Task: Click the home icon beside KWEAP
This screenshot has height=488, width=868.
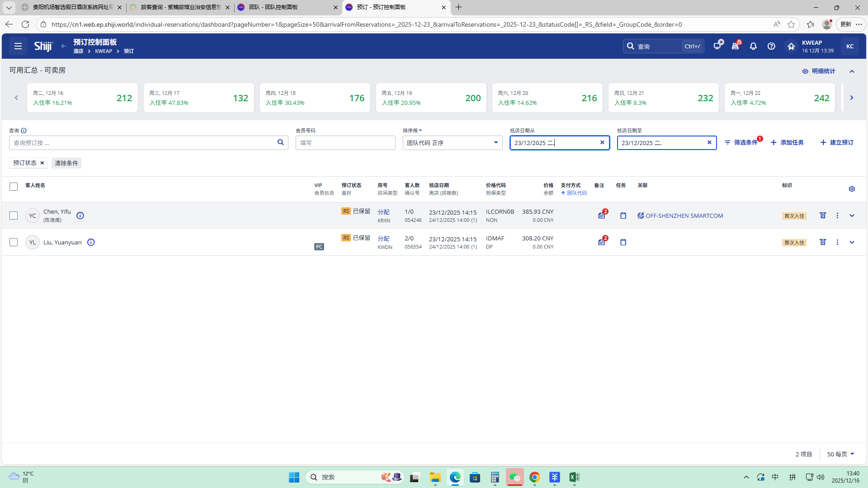Action: click(x=791, y=46)
